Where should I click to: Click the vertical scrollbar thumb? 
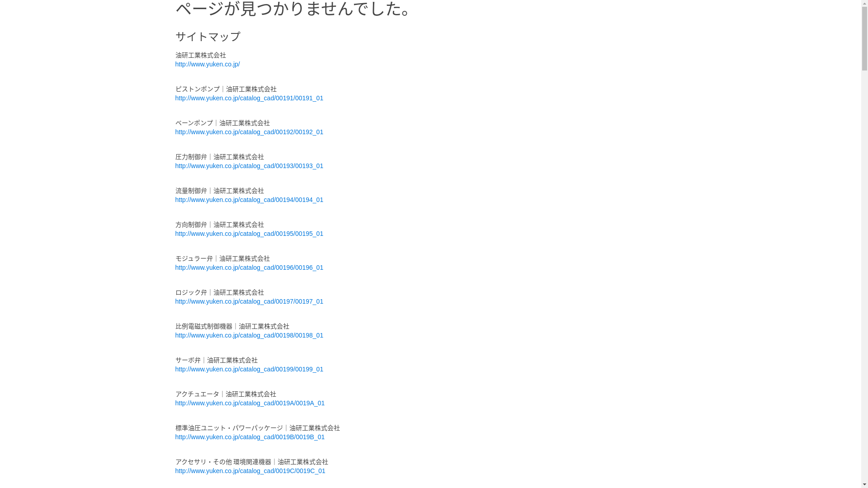[x=864, y=39]
